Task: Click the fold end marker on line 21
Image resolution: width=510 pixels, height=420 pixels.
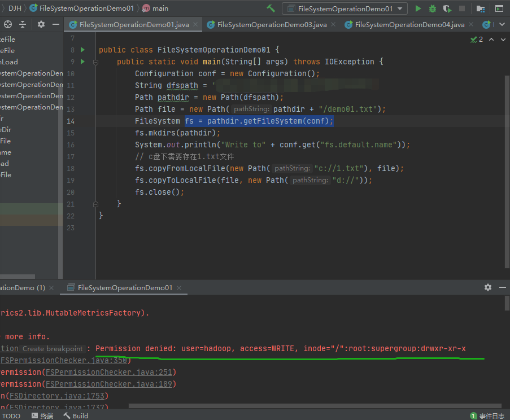Action: (95, 204)
